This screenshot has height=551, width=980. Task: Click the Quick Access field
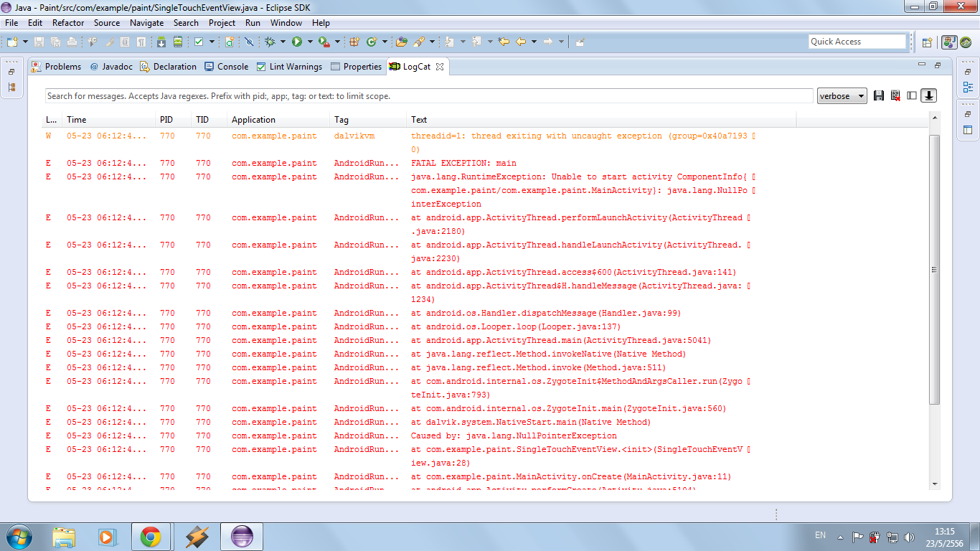click(x=857, y=42)
